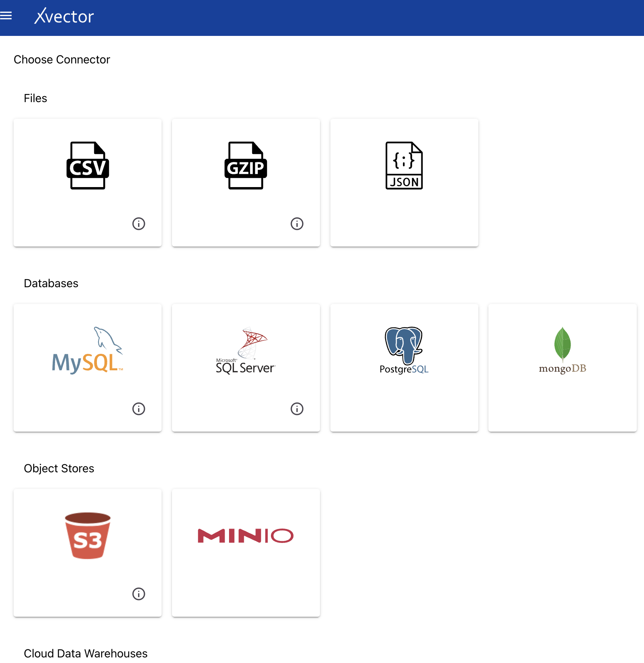Viewport: 644px width, 663px height.
Task: Click the Files section label
Action: (36, 98)
